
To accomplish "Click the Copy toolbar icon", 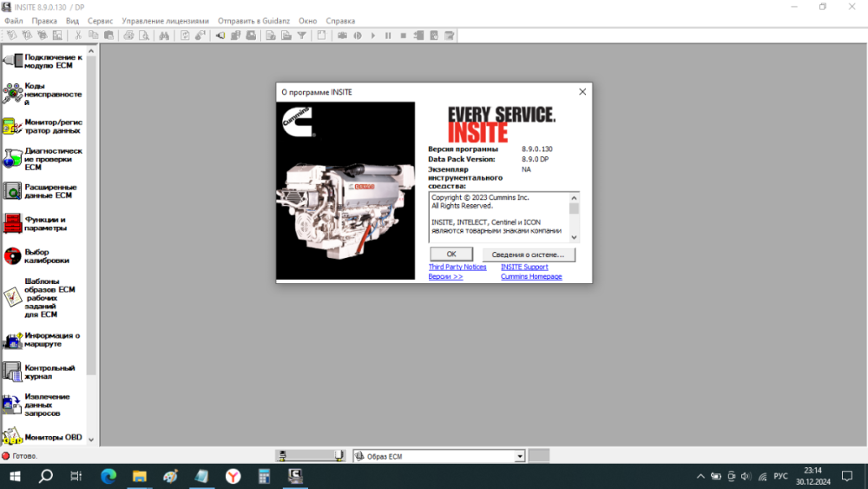I will click(94, 36).
